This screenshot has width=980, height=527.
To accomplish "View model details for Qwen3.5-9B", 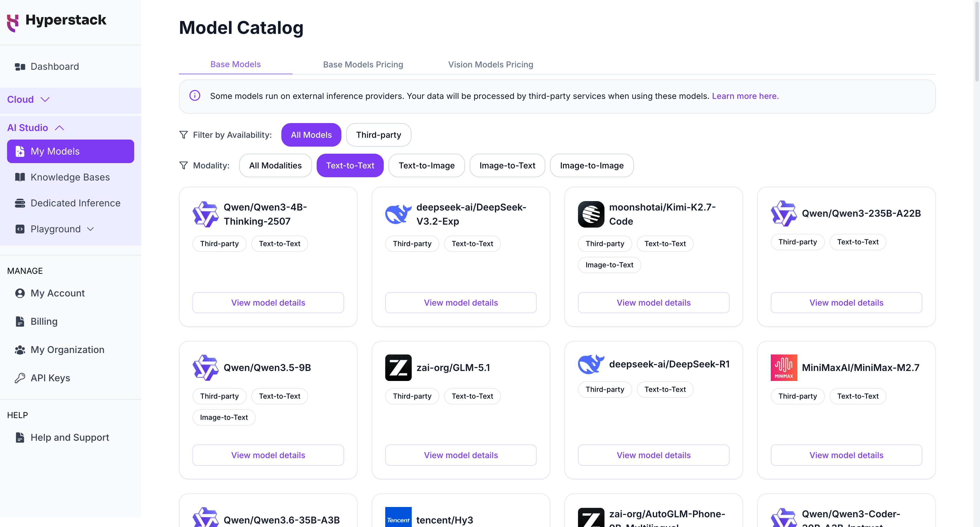I will click(268, 455).
